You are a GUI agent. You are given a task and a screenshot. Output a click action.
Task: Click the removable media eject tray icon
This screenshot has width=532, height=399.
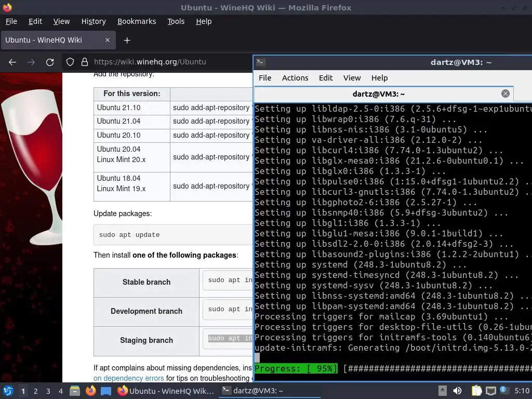pyautogui.click(x=443, y=391)
